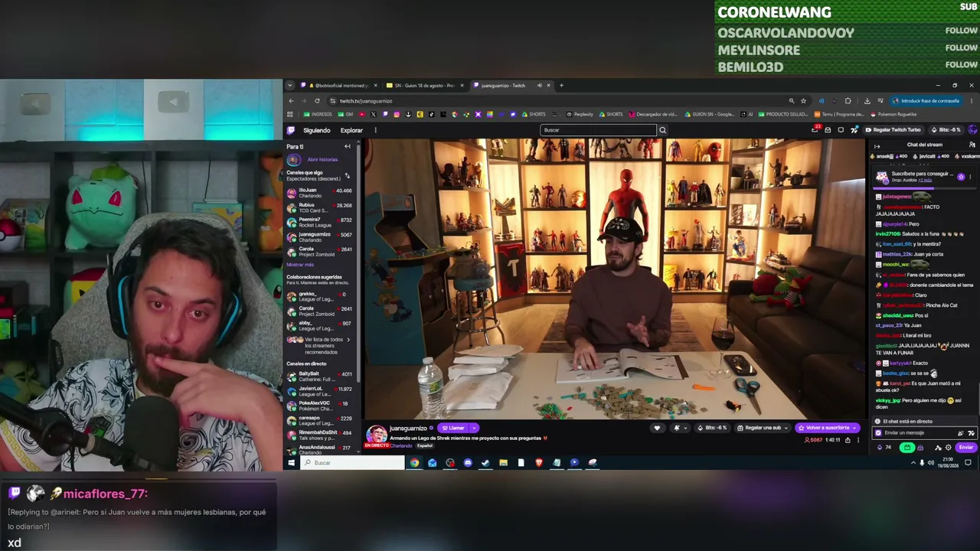Screen dimensions: 980x551
Task: Reload the page in the browser
Action: pyautogui.click(x=317, y=101)
